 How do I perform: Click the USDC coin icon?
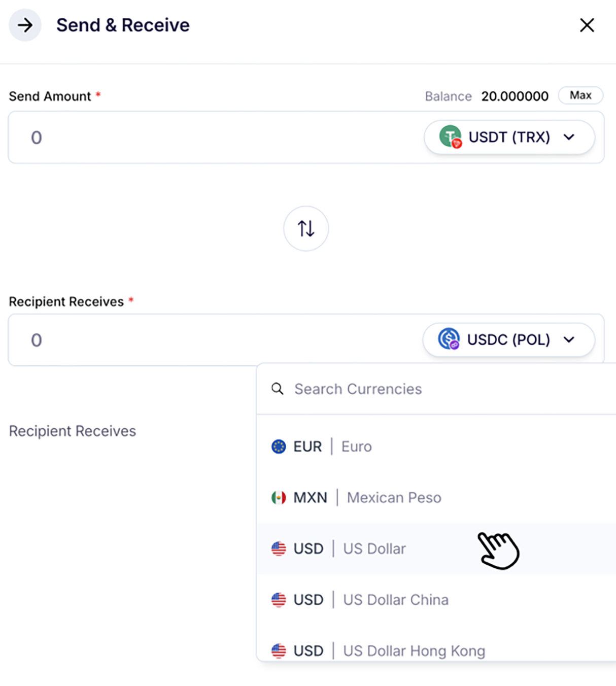[x=449, y=339]
